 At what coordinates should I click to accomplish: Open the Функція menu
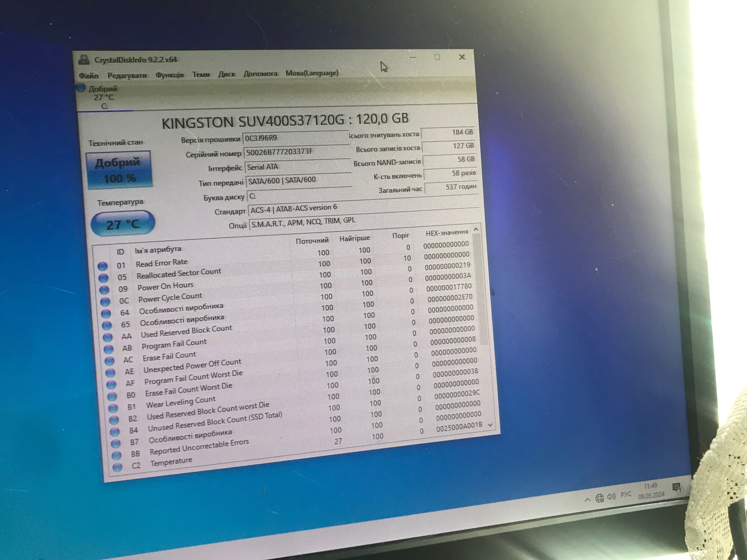pos(170,75)
